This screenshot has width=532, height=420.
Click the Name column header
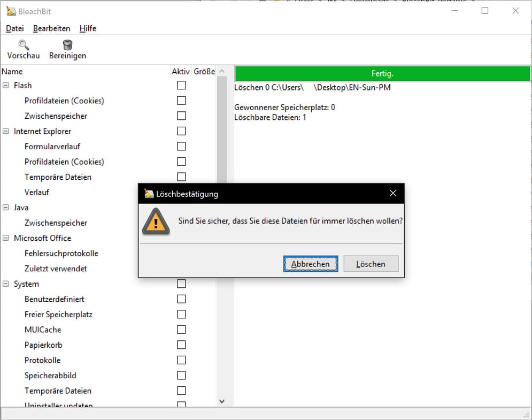point(86,71)
